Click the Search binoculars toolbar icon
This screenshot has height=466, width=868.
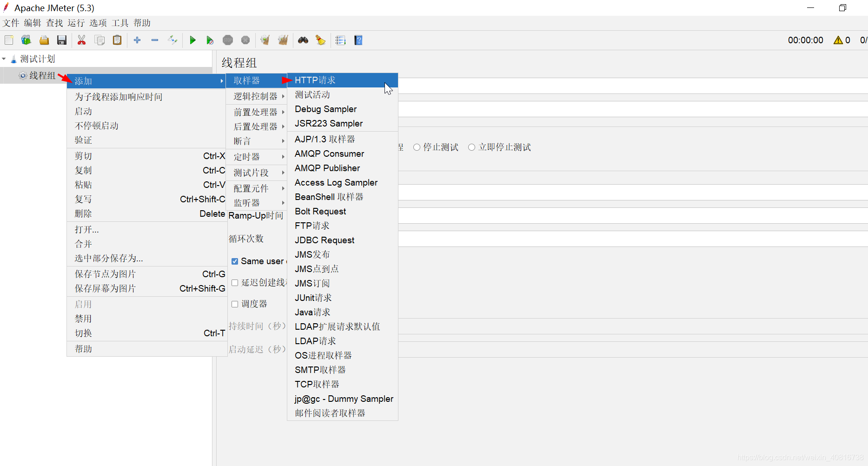(303, 40)
